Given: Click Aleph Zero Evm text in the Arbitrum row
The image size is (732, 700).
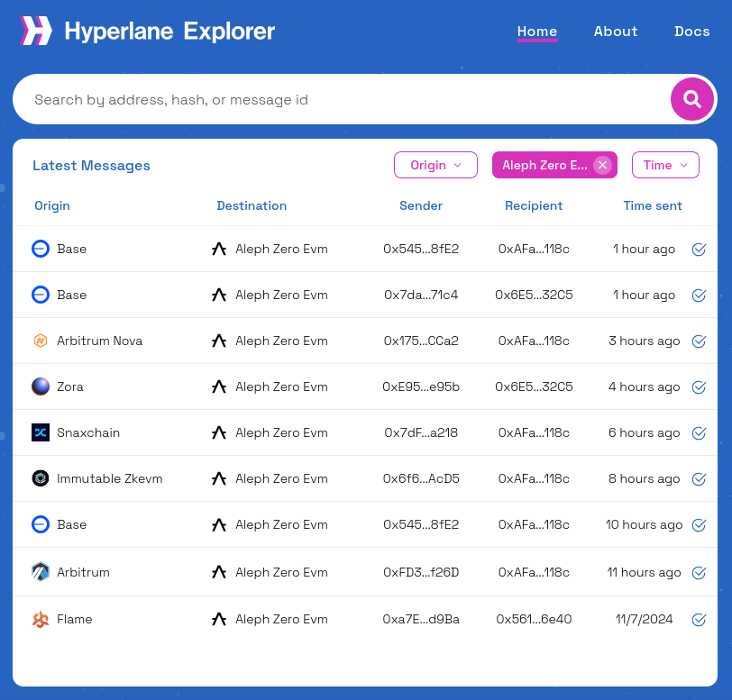Looking at the screenshot, I should (x=281, y=573).
